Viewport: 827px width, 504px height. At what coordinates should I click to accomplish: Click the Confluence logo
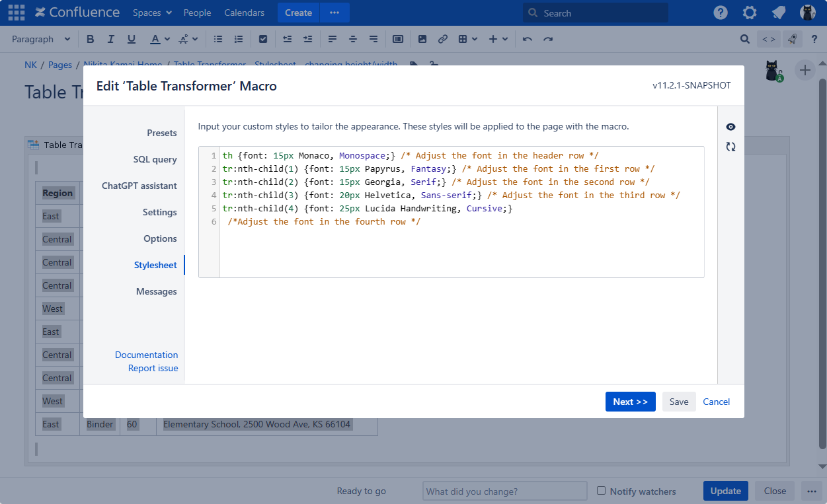pos(77,13)
